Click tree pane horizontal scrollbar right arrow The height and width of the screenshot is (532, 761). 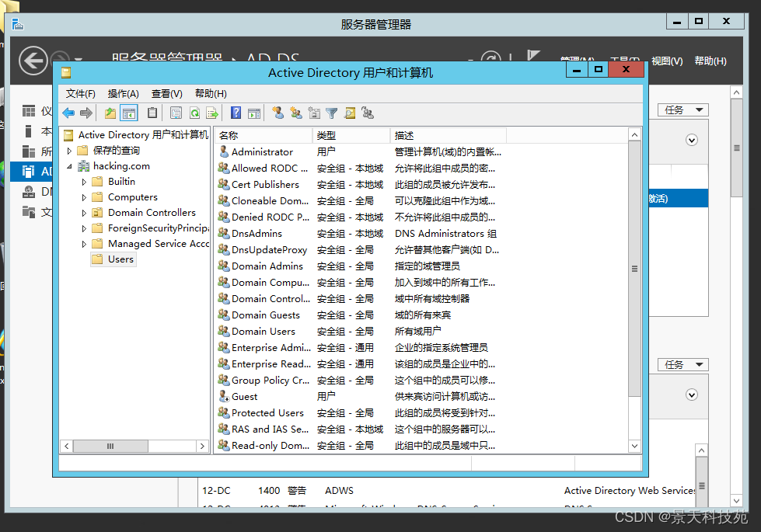coord(202,446)
